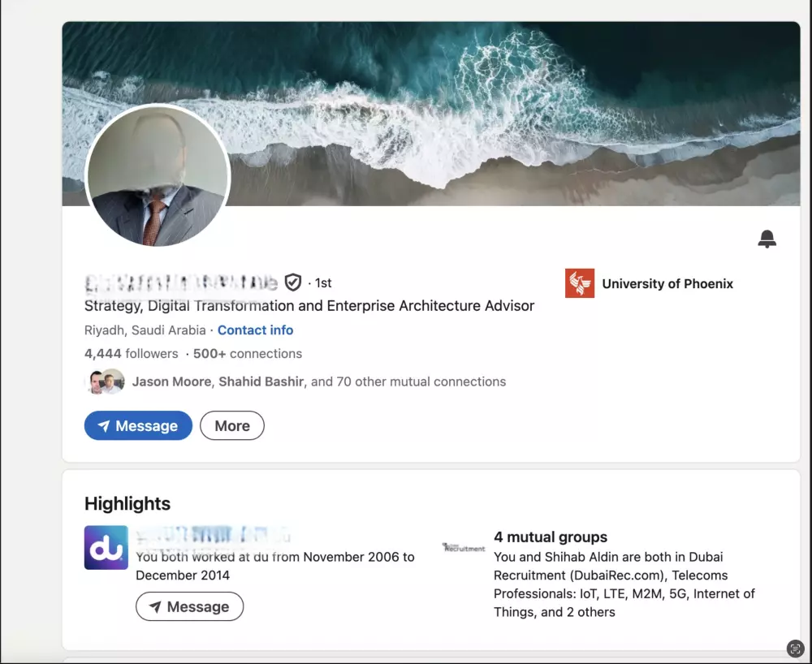
Task: Open notifications via the bell icon
Action: (x=767, y=238)
